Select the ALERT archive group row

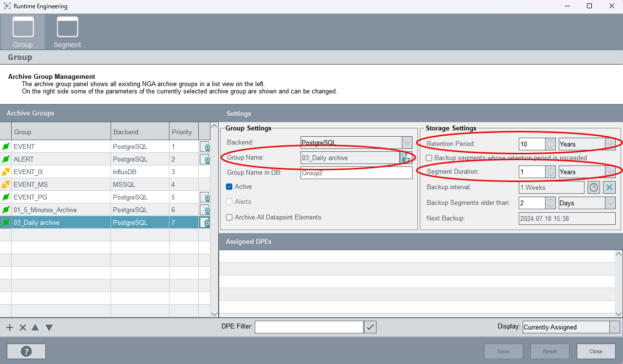pyautogui.click(x=105, y=159)
